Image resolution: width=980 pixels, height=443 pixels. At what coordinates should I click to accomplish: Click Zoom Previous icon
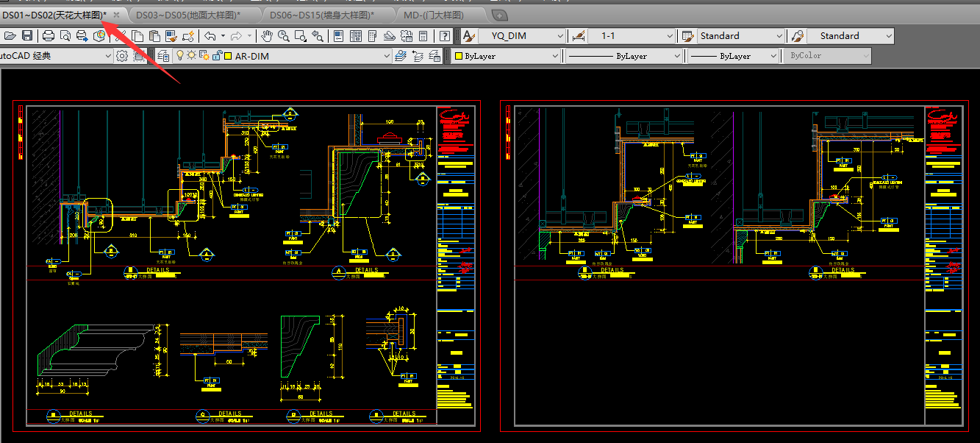coord(318,36)
